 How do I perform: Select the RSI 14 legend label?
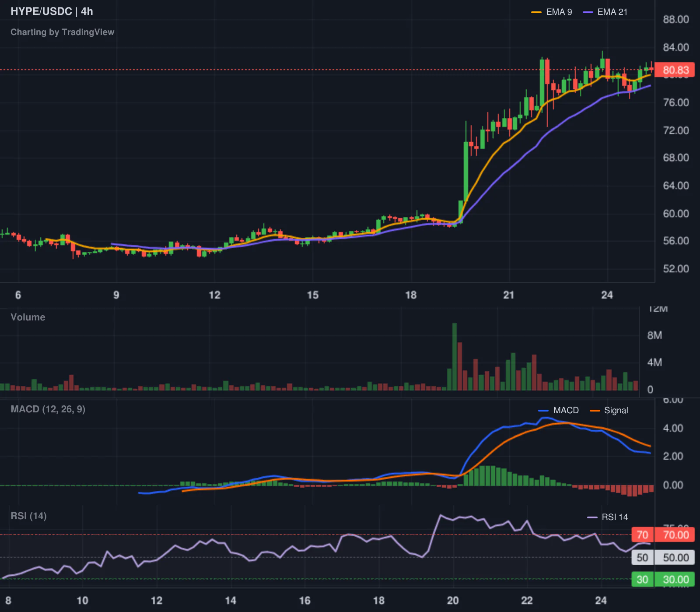coord(615,517)
